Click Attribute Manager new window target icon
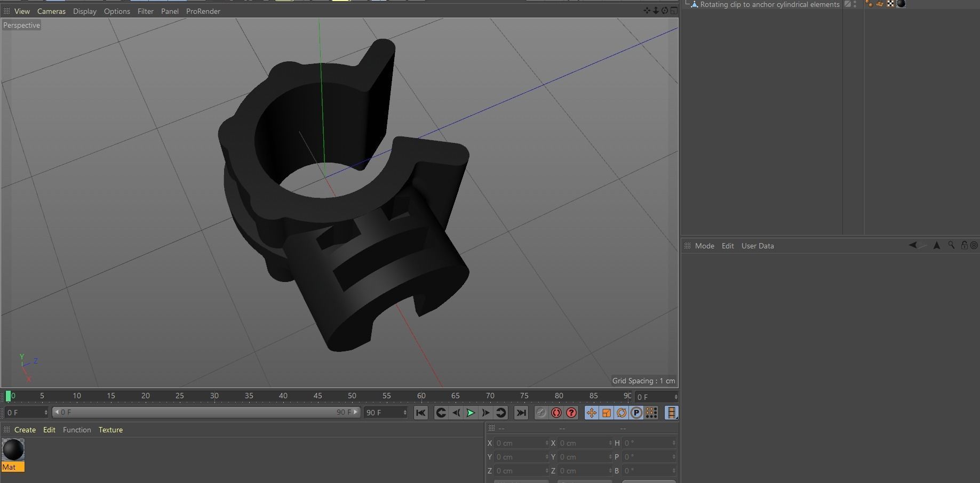 pos(974,245)
